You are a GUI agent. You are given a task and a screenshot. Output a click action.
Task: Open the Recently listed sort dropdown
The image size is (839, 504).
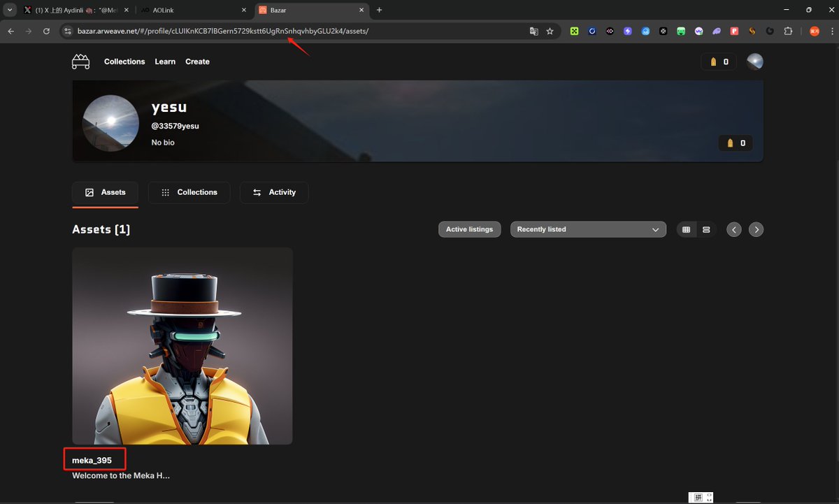click(x=588, y=229)
